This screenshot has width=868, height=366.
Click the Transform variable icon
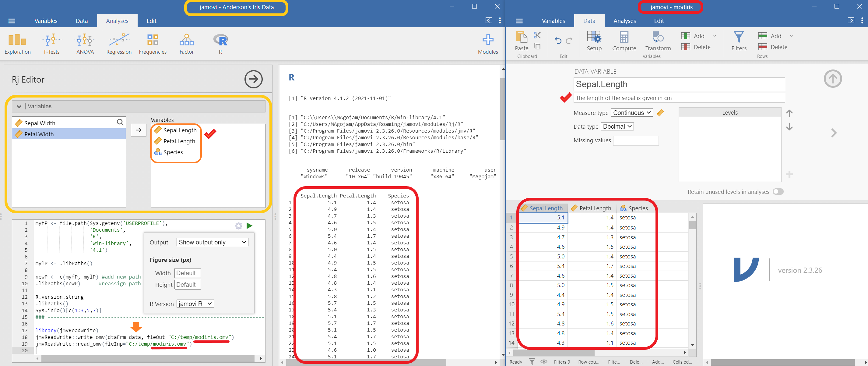(x=658, y=41)
